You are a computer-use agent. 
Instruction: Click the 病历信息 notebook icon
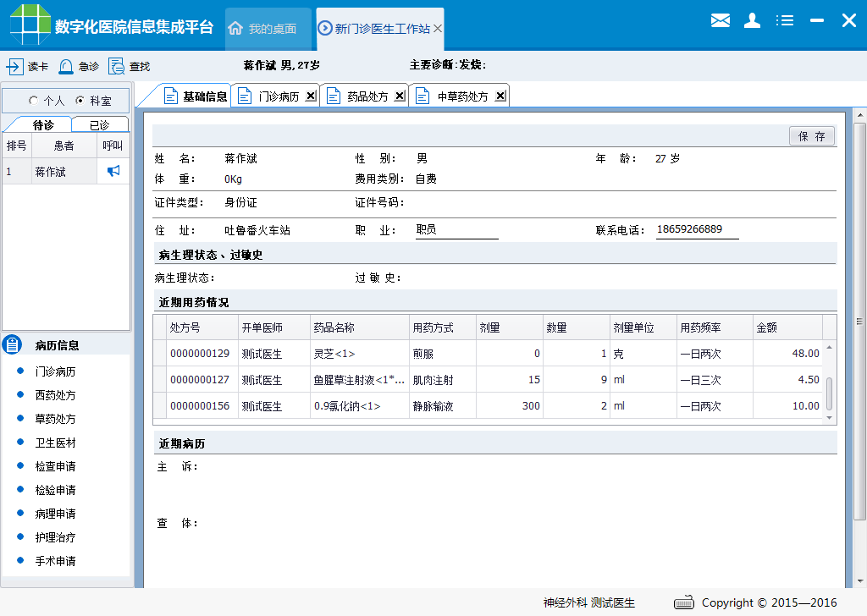(11, 344)
